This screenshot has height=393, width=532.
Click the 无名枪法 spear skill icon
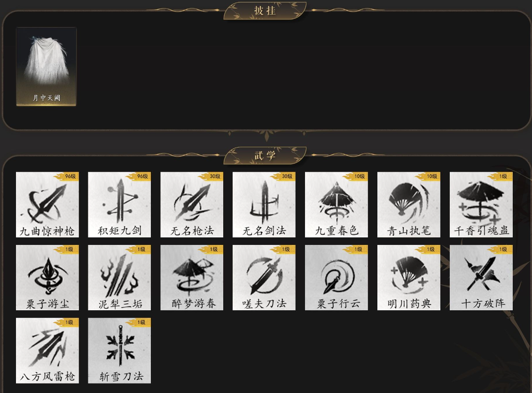192,204
